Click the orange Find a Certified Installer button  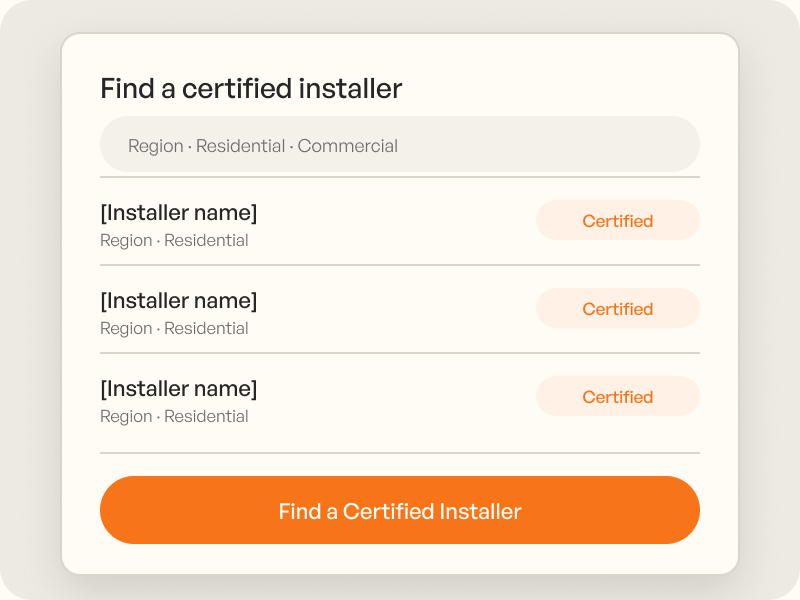399,510
